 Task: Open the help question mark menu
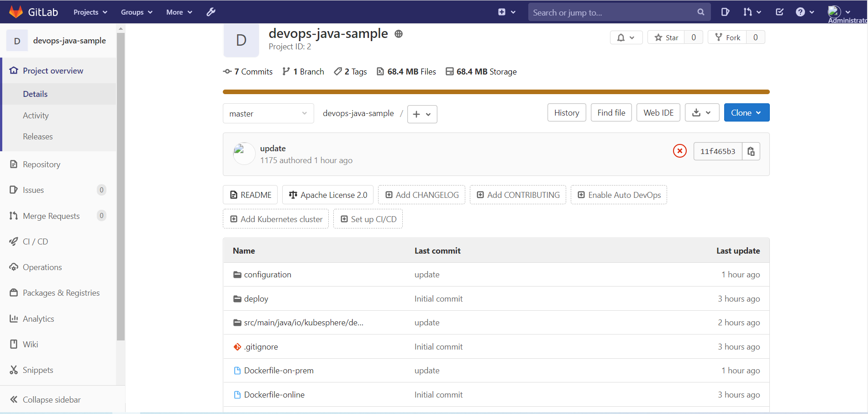[x=805, y=12]
